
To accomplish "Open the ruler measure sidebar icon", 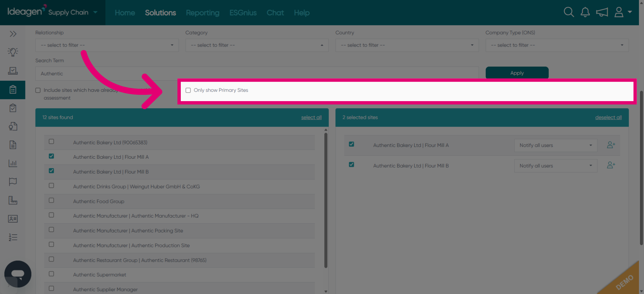I will point(13,200).
